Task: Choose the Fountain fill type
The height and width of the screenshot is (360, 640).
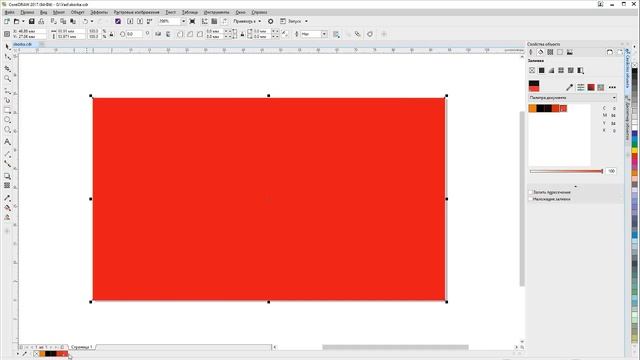Action: 551,71
